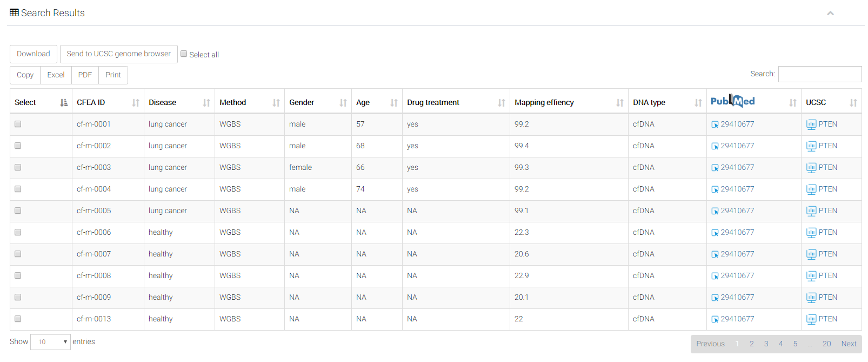This screenshot has height=362, width=868.
Task: Export the table with the Excel button
Action: [x=56, y=75]
